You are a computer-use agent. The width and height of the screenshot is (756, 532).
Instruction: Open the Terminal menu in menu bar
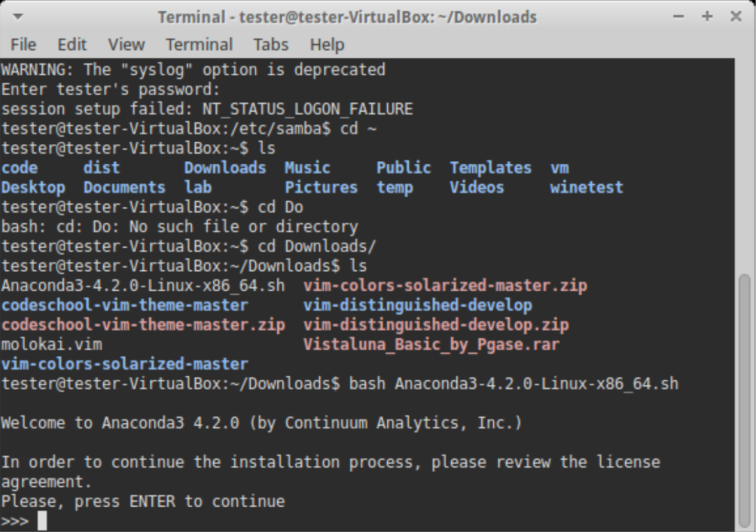click(x=199, y=45)
